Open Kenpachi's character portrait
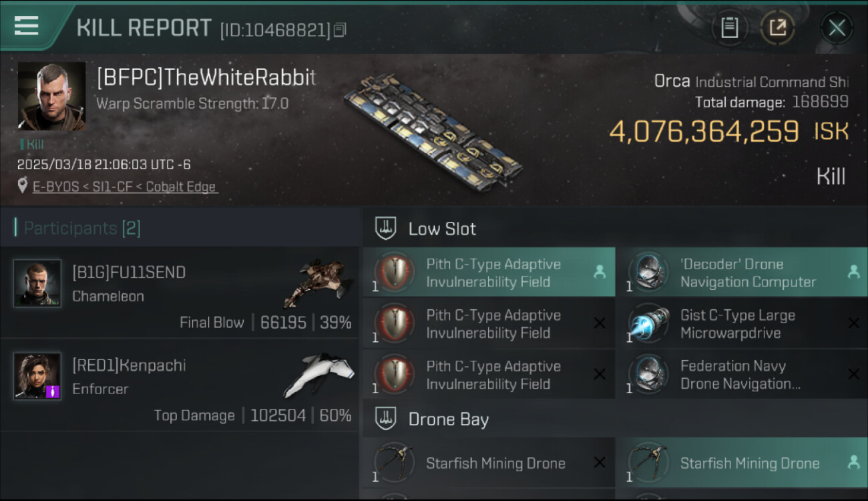Viewport: 868px width, 501px height. 37,376
